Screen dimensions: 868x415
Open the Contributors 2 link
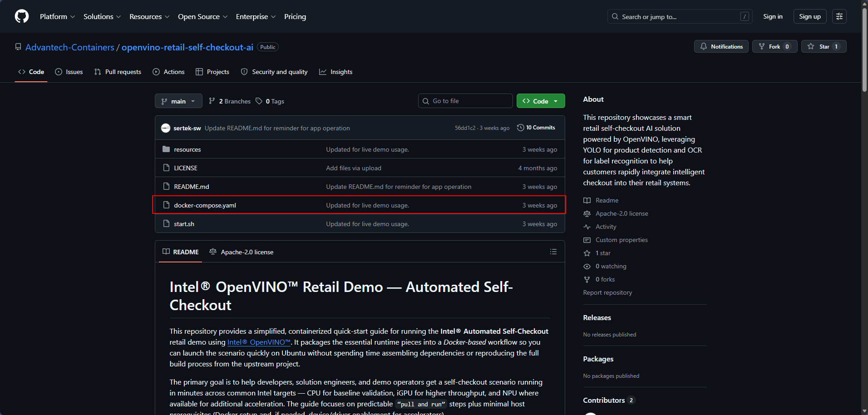[x=609, y=400]
